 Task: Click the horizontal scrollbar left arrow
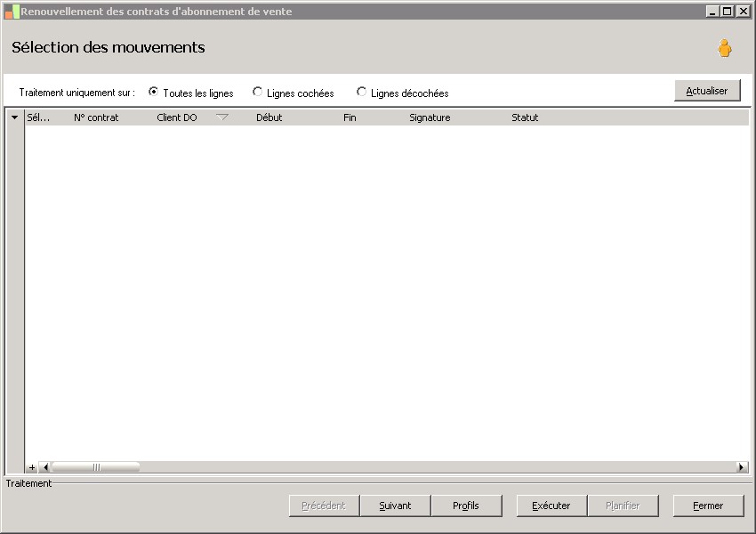(x=44, y=467)
